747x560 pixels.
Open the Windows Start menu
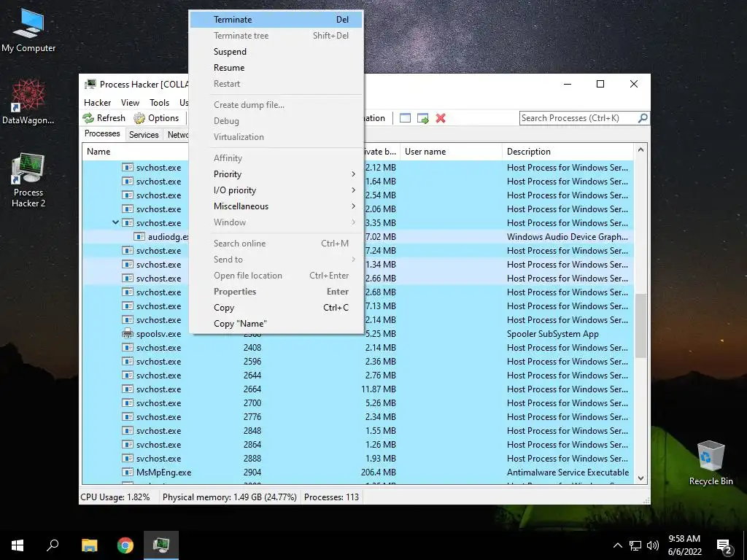point(18,545)
